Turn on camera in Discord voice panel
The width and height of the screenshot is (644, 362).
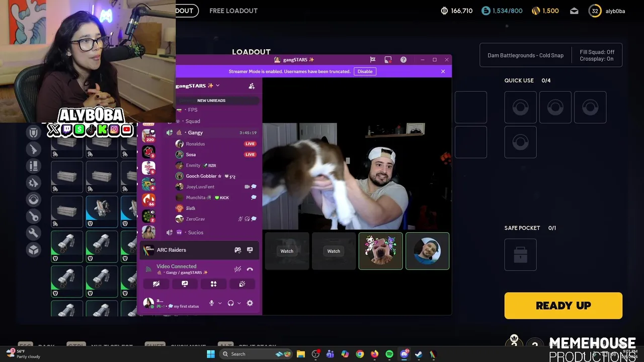[156, 284]
